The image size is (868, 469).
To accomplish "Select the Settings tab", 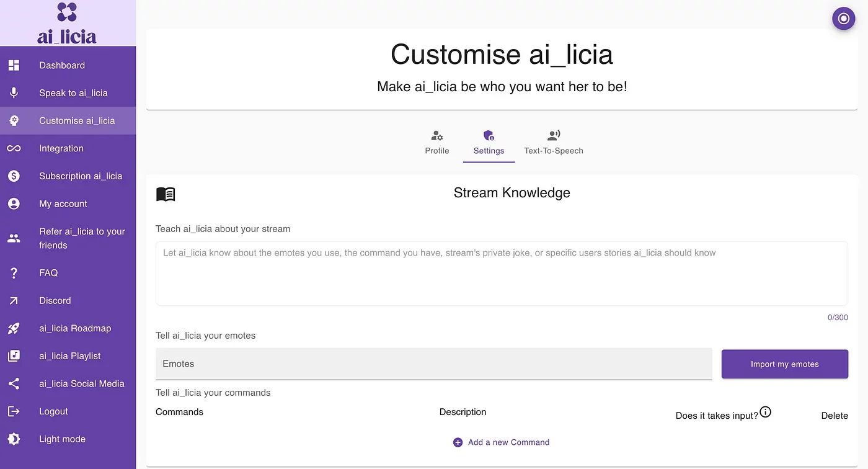I will point(489,143).
